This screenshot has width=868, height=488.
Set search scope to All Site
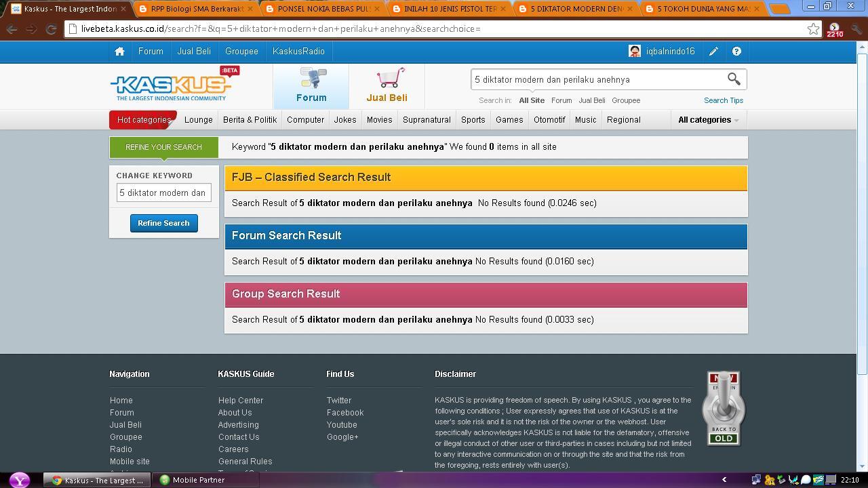(532, 100)
